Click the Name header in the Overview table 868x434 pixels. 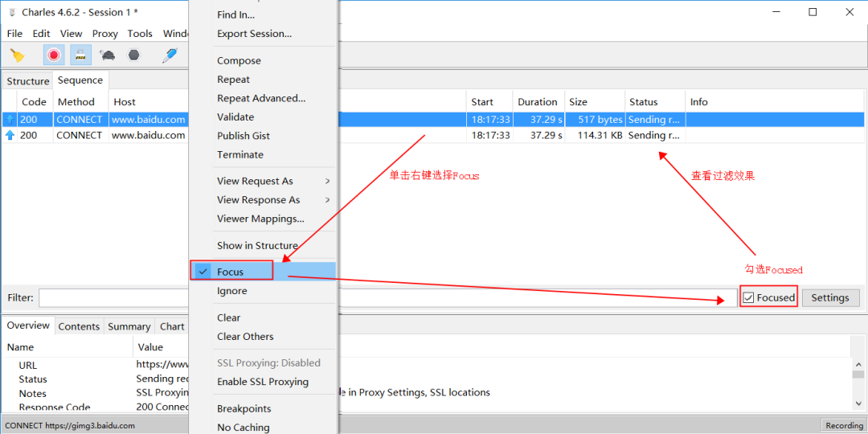[x=68, y=347]
